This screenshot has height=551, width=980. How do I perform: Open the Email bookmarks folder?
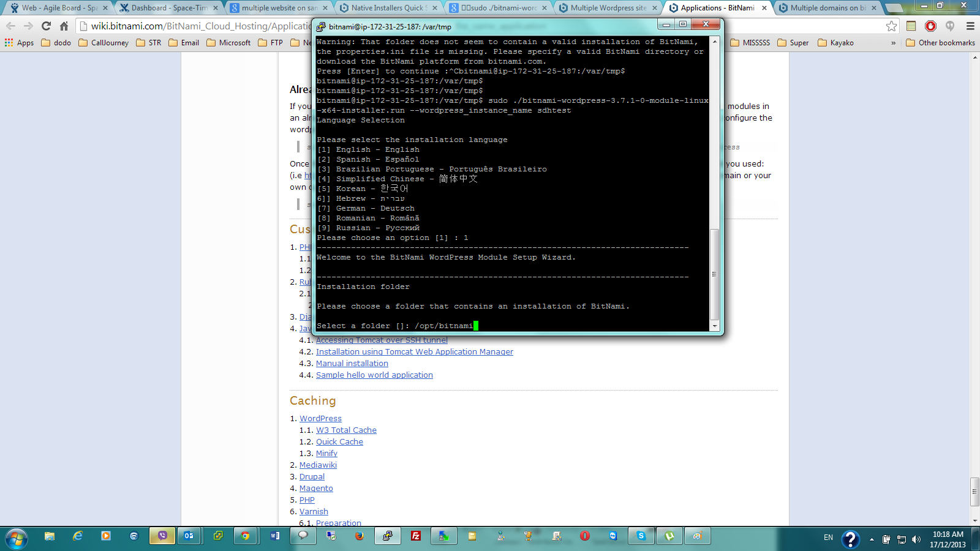[x=184, y=43]
